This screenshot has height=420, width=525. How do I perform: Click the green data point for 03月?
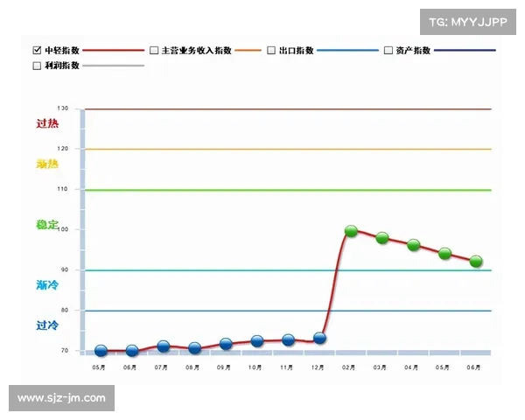tap(382, 238)
